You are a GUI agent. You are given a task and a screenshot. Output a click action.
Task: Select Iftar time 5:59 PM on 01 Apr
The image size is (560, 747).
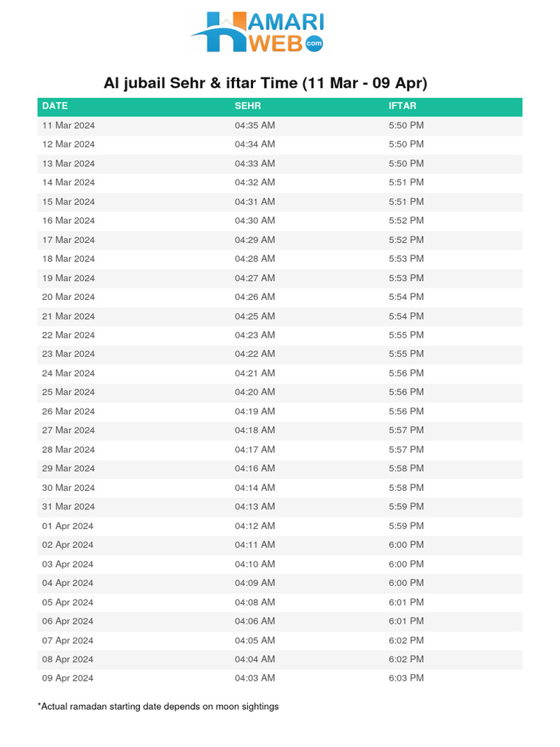pyautogui.click(x=406, y=526)
